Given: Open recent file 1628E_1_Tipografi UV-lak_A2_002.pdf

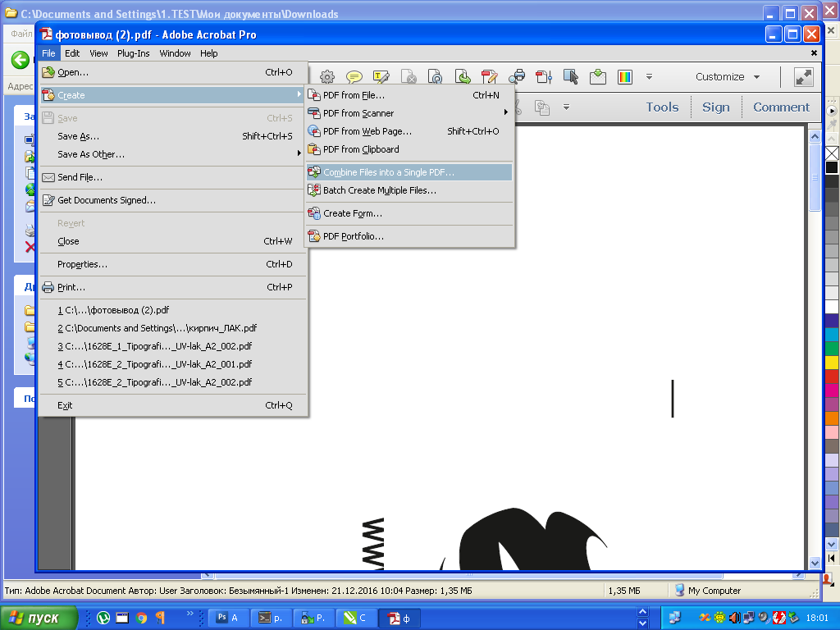Looking at the screenshot, I should click(x=171, y=346).
